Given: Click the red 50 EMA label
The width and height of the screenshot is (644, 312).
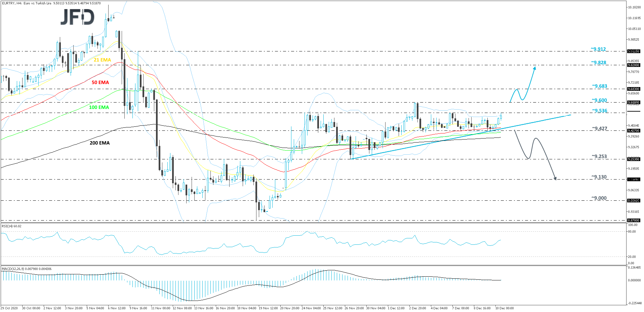Looking at the screenshot, I should pos(100,82).
